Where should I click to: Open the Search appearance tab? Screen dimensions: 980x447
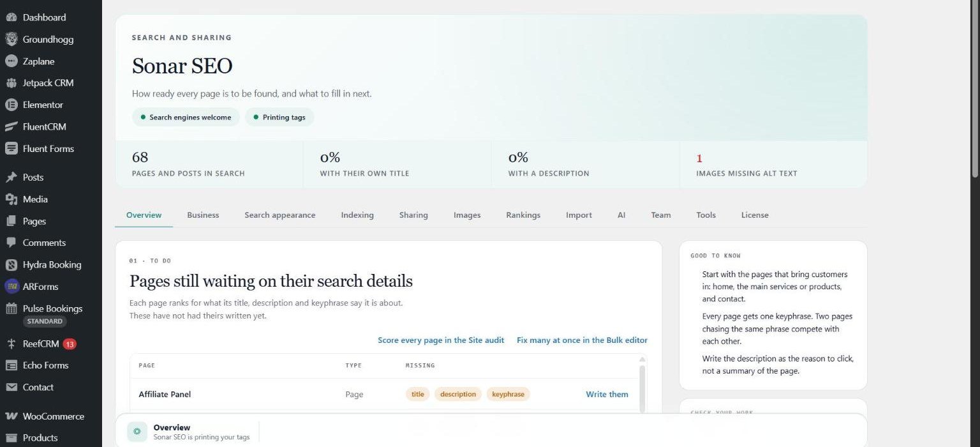coord(280,215)
